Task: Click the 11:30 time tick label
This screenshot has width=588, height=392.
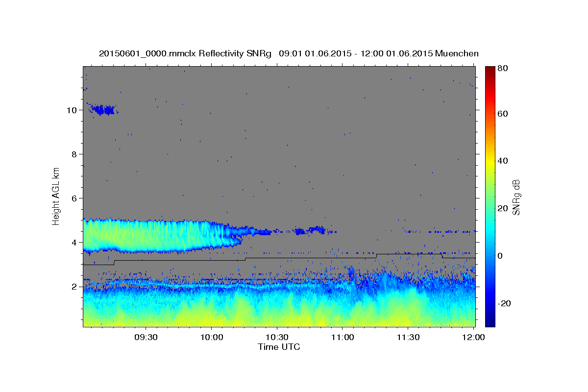Action: 407,337
